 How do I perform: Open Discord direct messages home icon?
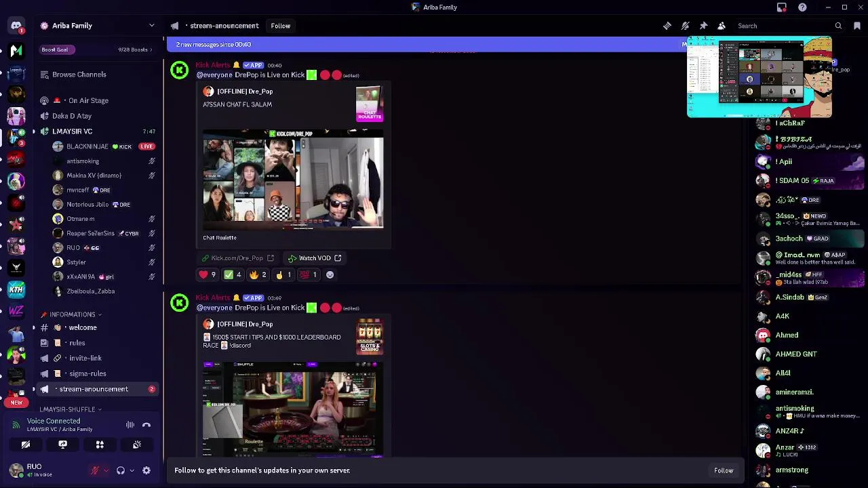[x=16, y=26]
